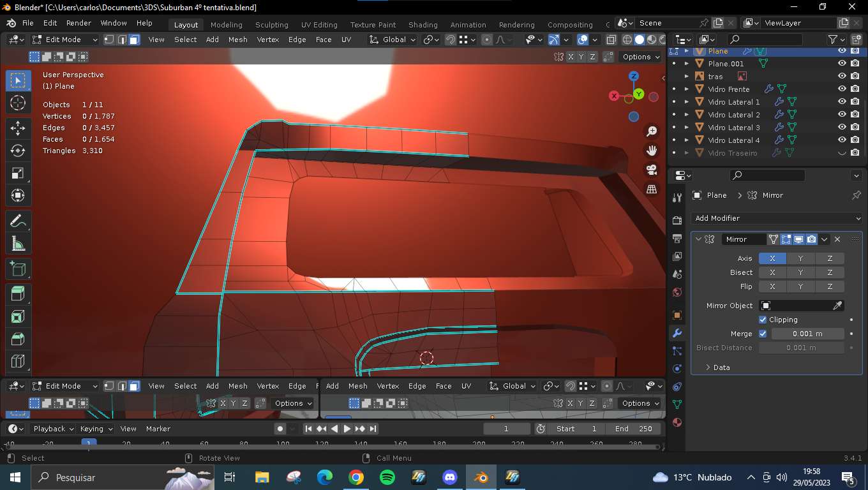Activate the Extrude Region tool

tap(18, 293)
